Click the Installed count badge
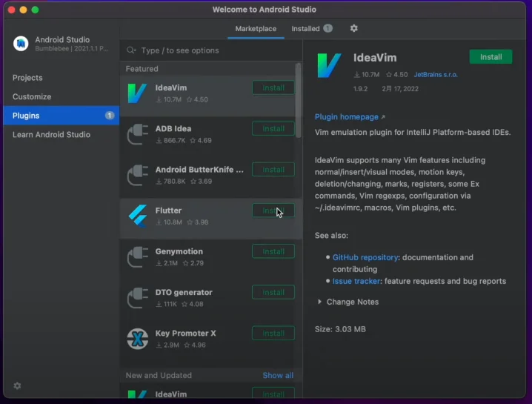The image size is (532, 404). (x=327, y=28)
